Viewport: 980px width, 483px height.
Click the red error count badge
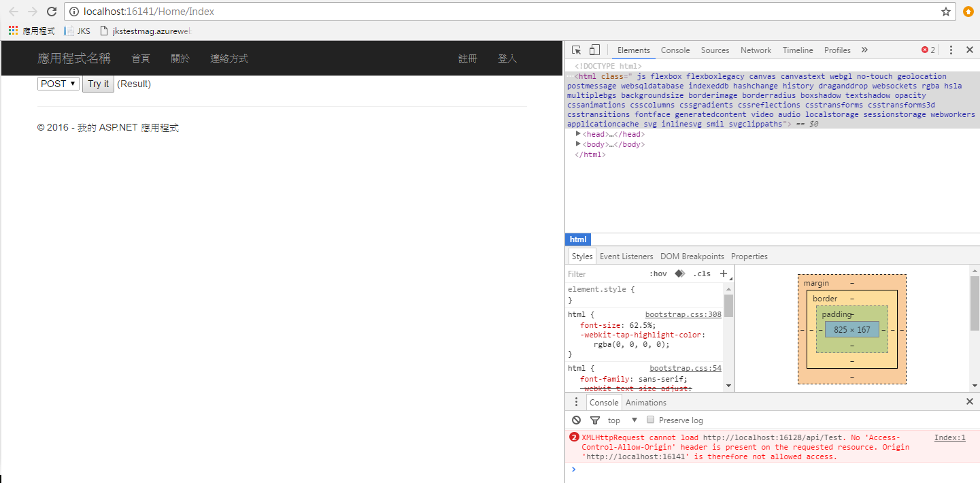coord(928,50)
